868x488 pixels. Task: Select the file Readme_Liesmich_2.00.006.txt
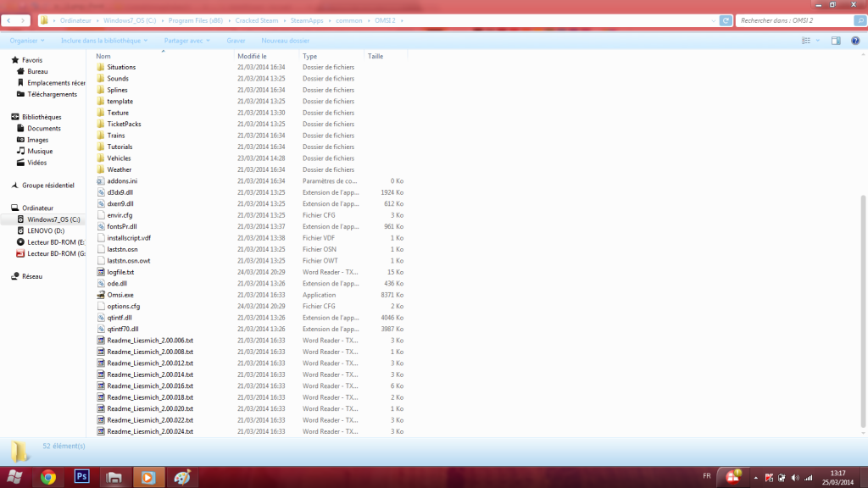pyautogui.click(x=150, y=341)
